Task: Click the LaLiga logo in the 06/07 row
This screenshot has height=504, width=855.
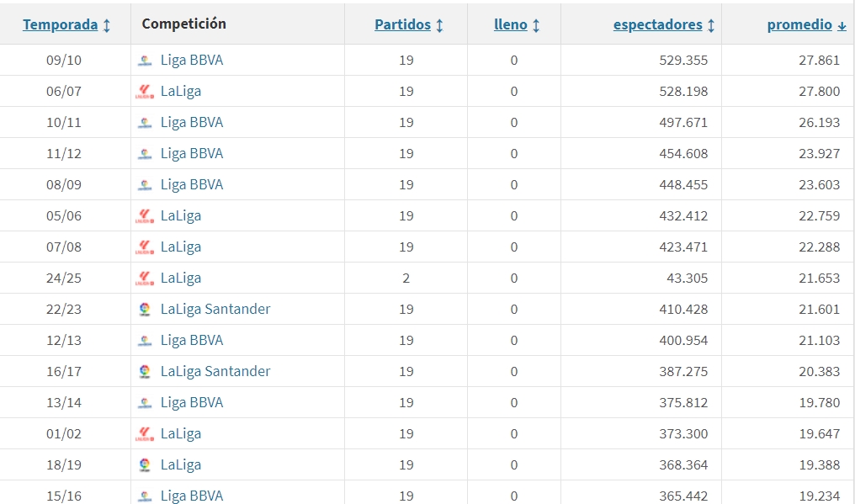Action: pos(145,92)
